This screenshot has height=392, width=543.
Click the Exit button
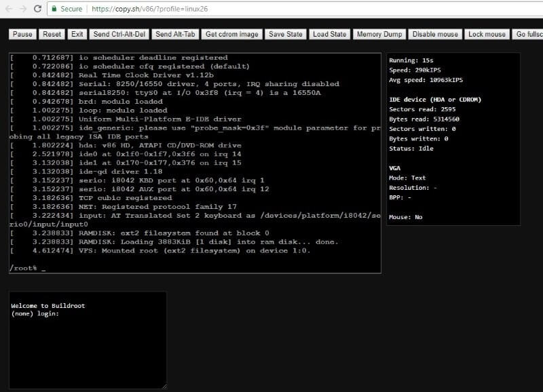tap(77, 34)
